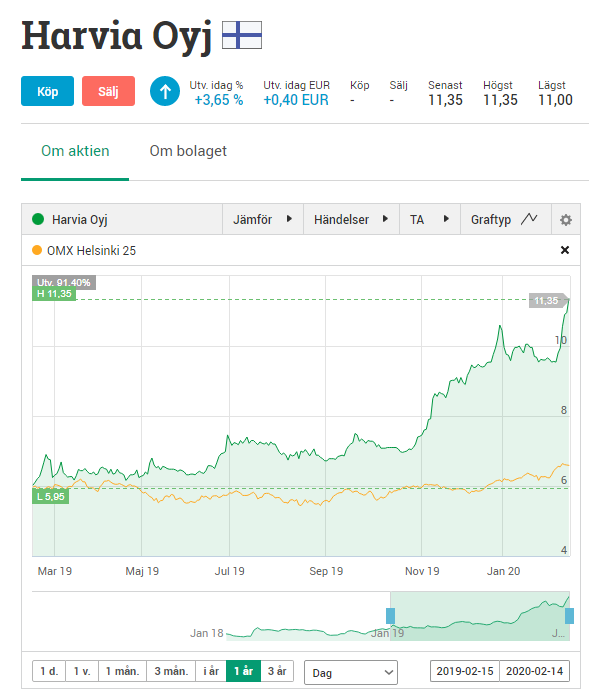Click the +0,40 EUR change value
The image size is (589, 696).
296,100
